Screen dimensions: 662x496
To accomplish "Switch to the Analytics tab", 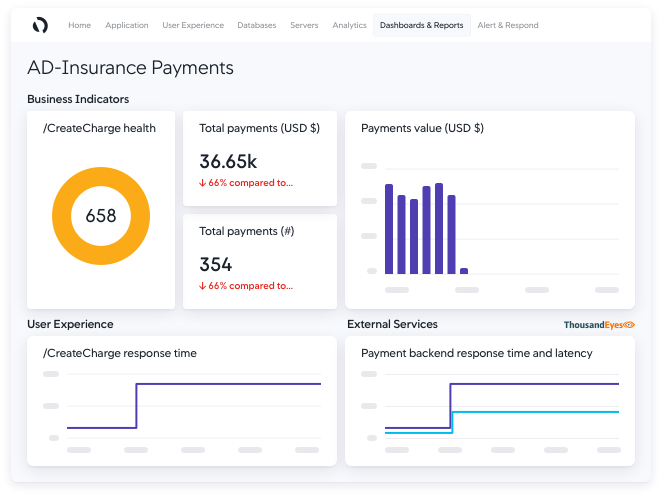I will (349, 25).
